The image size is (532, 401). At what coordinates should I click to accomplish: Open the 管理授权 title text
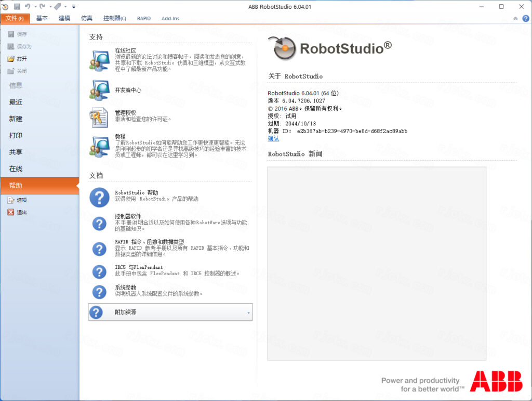pos(126,113)
